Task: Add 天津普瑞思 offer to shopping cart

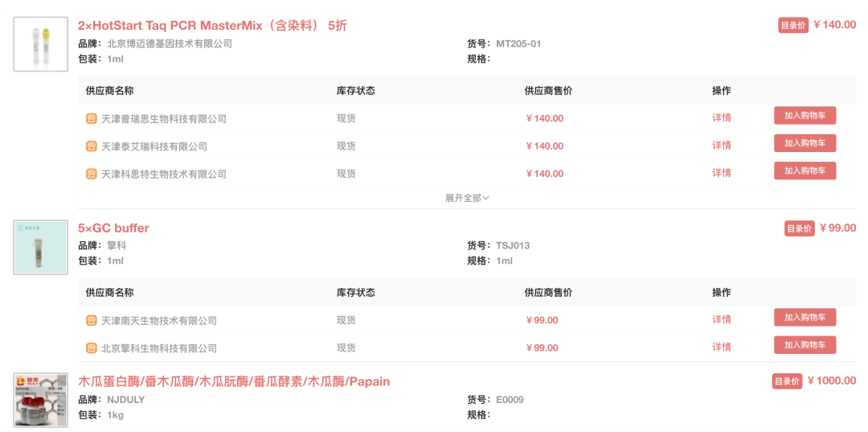Action: 805,116
